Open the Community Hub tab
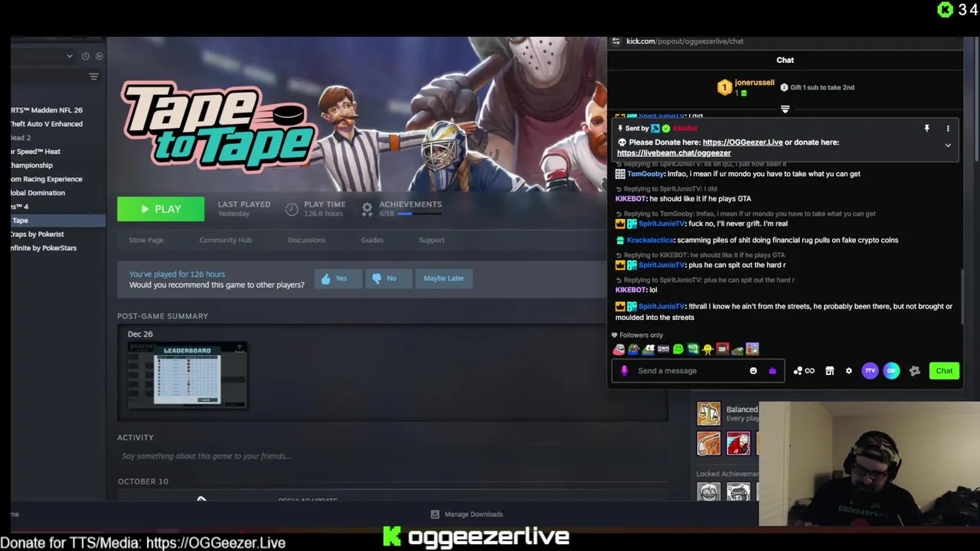The height and width of the screenshot is (551, 980). pos(225,240)
